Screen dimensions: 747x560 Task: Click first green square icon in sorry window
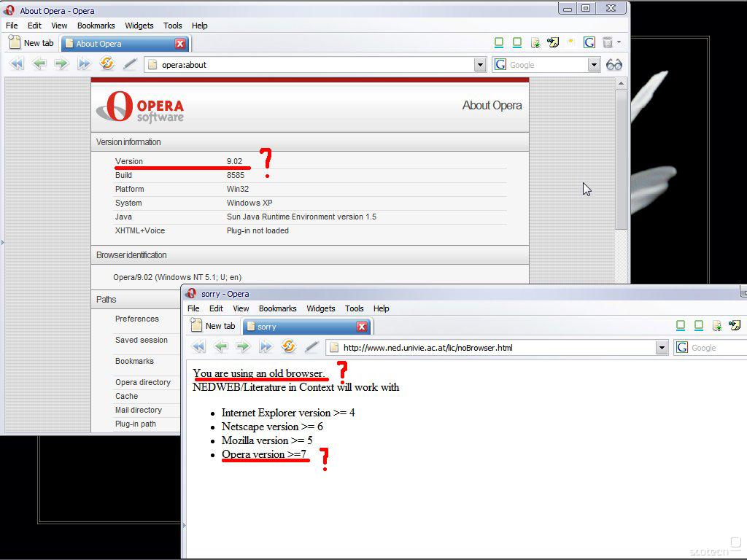(x=681, y=325)
